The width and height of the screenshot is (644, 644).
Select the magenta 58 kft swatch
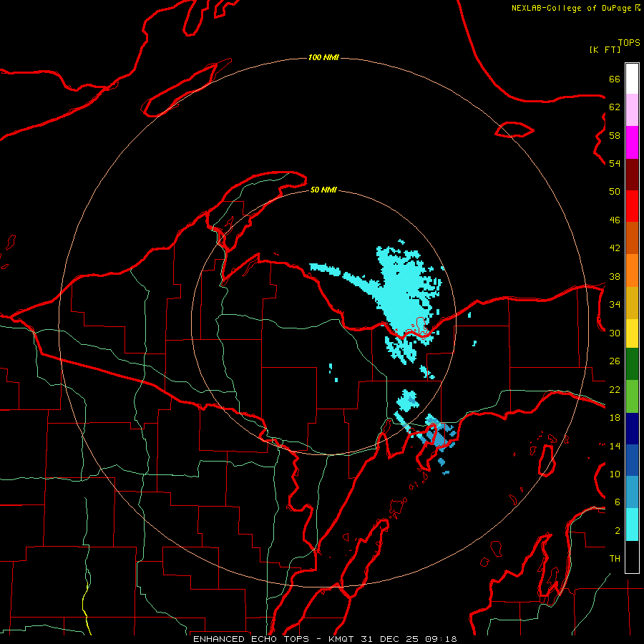632,142
